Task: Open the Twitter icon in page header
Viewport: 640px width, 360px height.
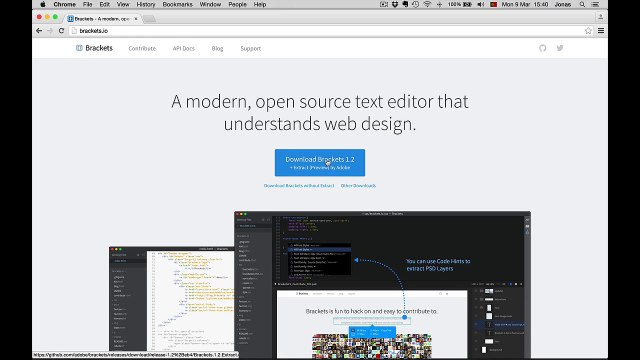Action: [x=560, y=48]
